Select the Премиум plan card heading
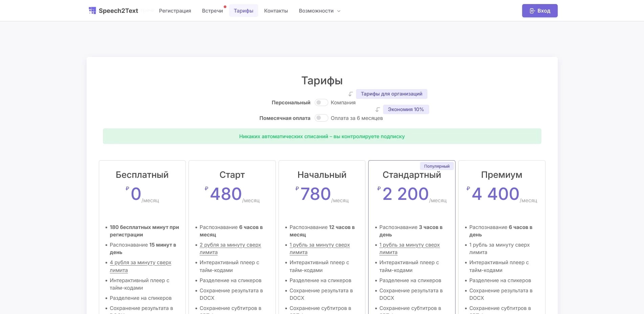 click(501, 175)
